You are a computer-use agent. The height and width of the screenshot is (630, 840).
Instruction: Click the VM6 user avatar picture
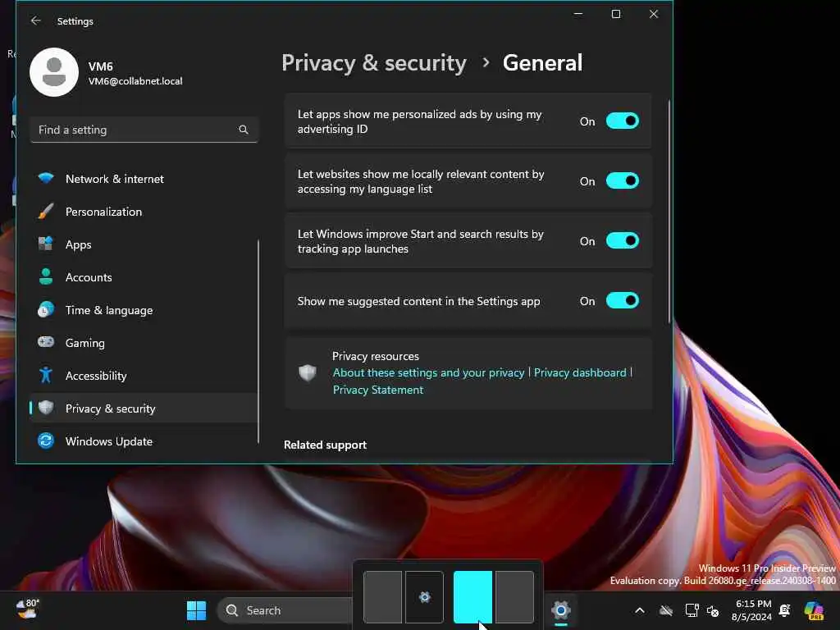coord(54,72)
